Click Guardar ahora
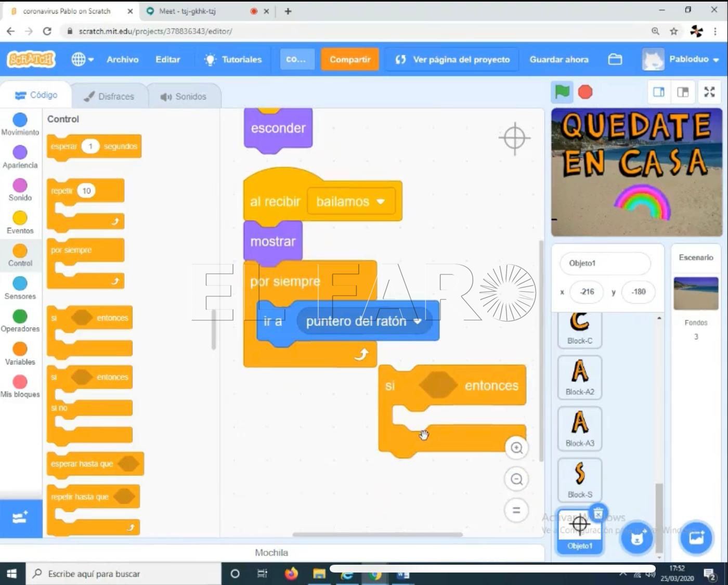Viewport: 728px width, 585px height. pos(559,59)
